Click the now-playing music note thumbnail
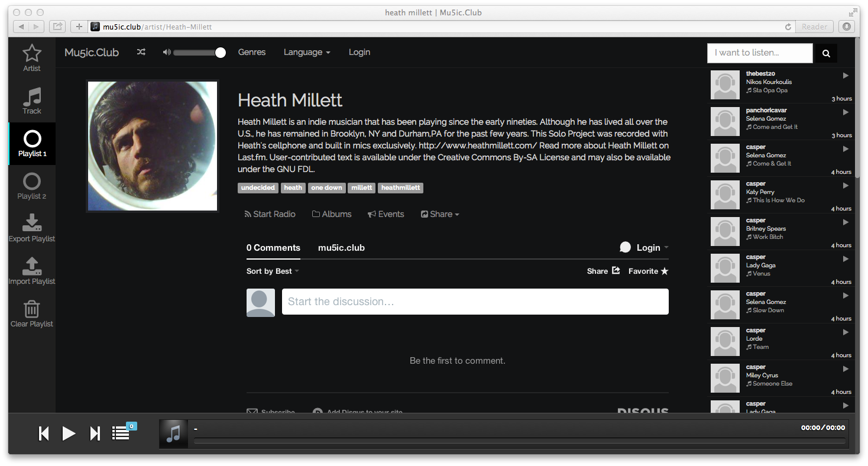The width and height of the screenshot is (868, 466). [173, 434]
